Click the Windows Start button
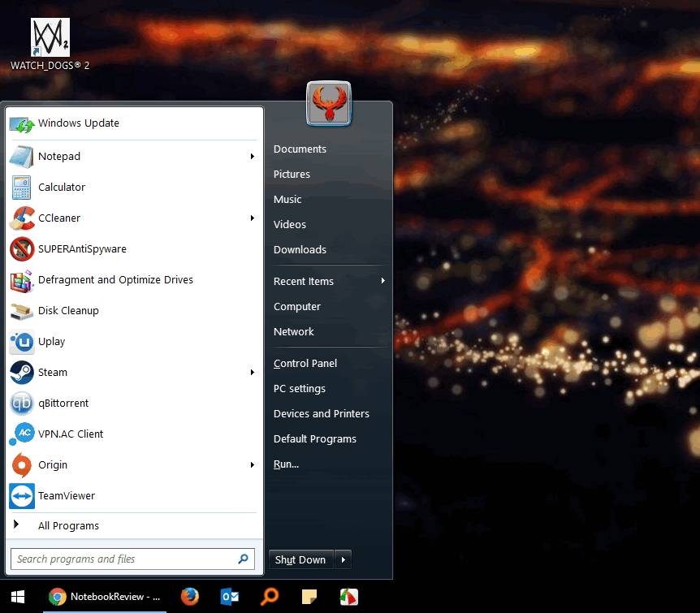This screenshot has height=613, width=700. tap(18, 597)
